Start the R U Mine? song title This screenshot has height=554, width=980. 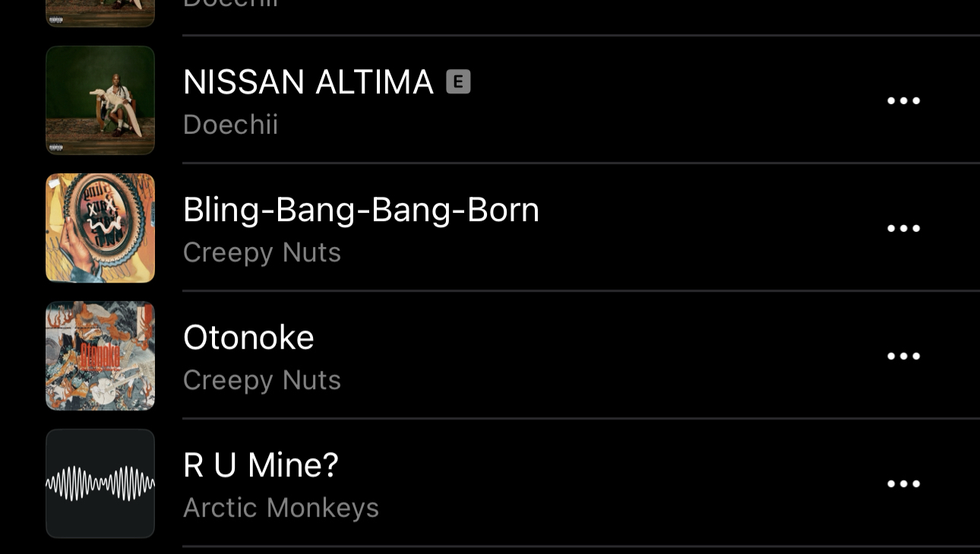coord(261,465)
